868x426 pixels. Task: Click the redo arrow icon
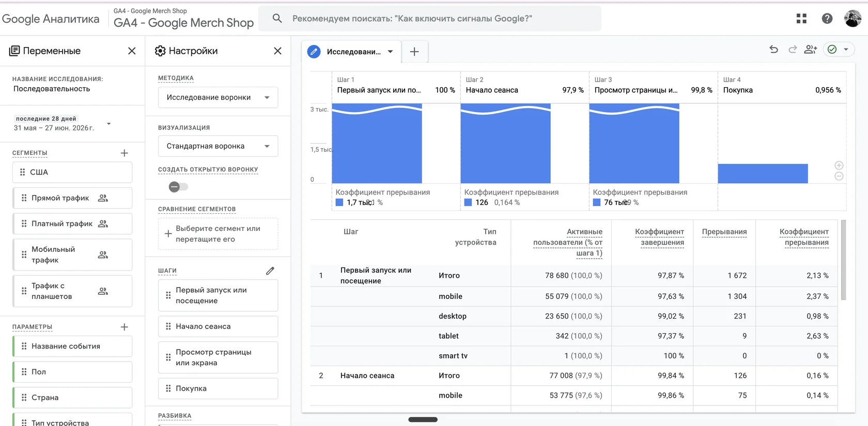pos(793,50)
